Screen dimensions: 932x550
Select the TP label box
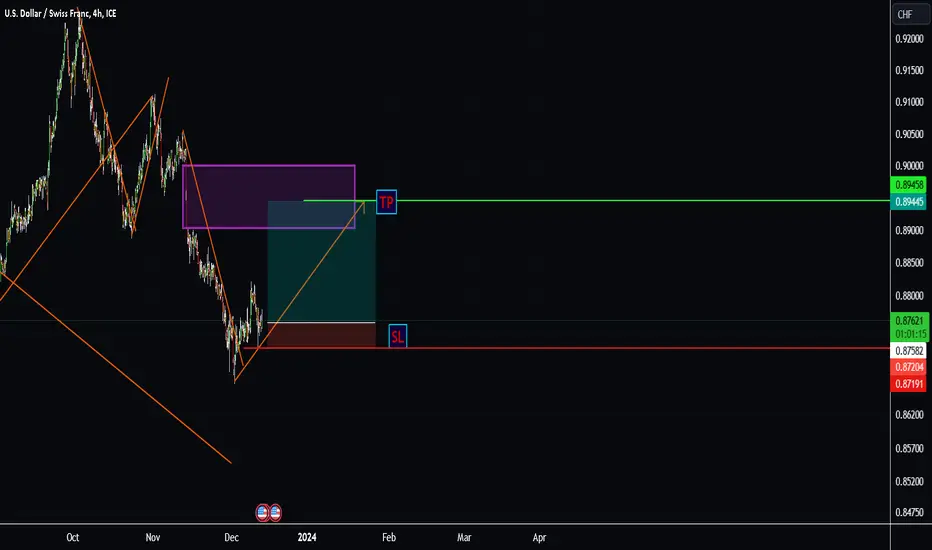coord(386,202)
